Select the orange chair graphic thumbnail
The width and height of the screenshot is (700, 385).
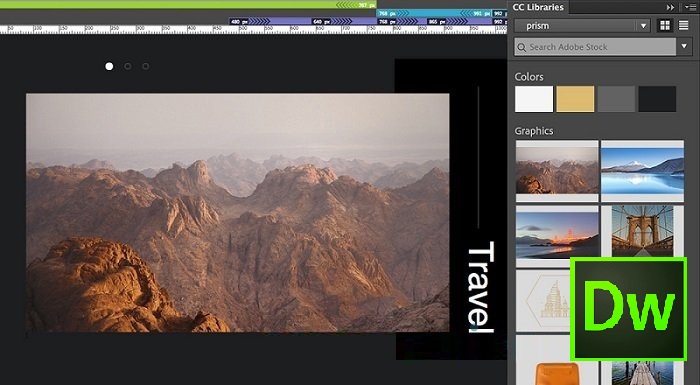[x=556, y=361]
